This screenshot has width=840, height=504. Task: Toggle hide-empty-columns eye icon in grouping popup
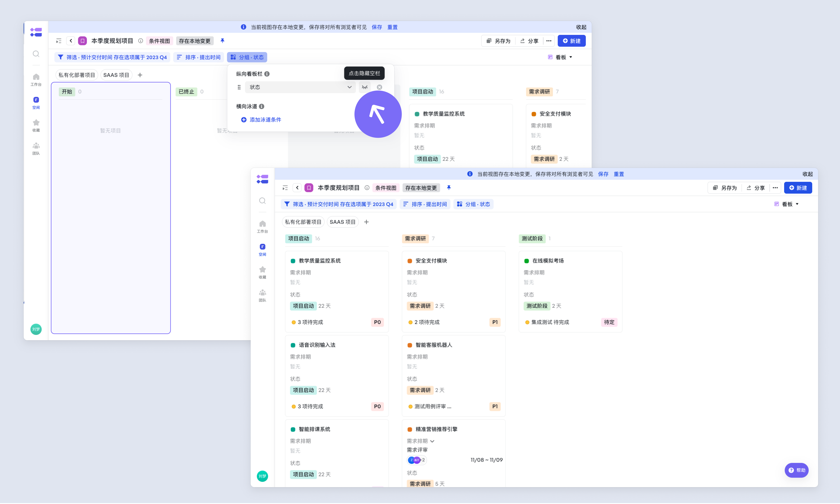pos(365,87)
